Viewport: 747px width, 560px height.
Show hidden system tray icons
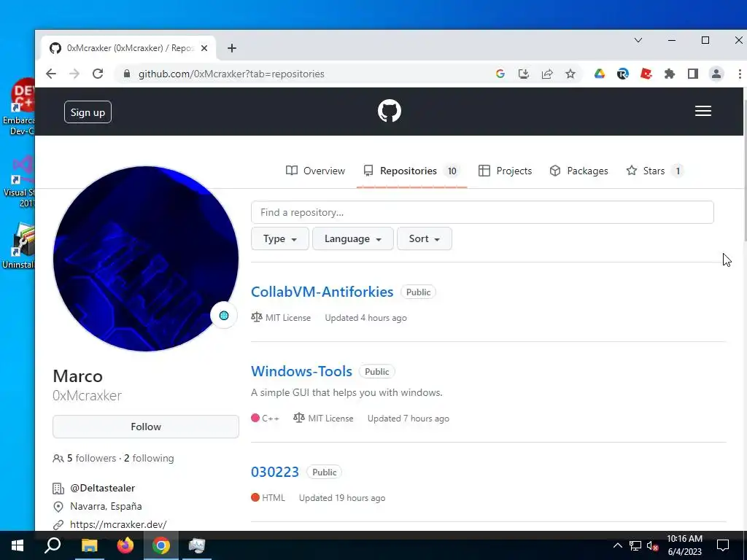point(617,545)
